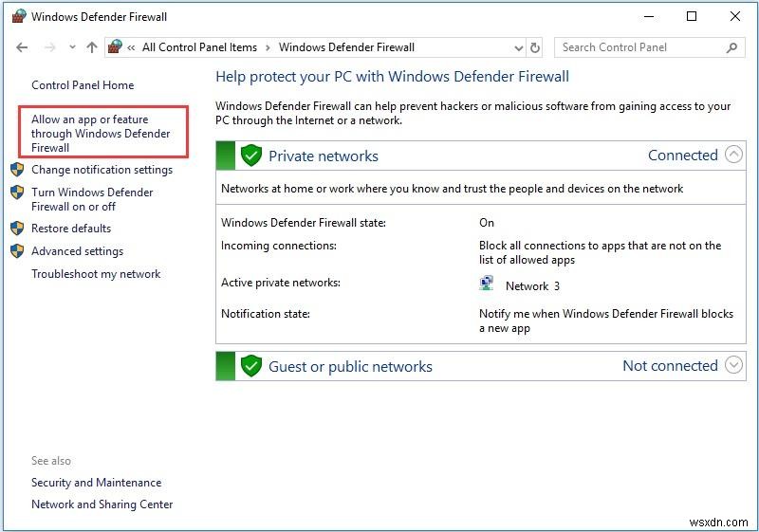Click 'Active private networks:' label
This screenshot has height=532, width=759.
coord(281,283)
